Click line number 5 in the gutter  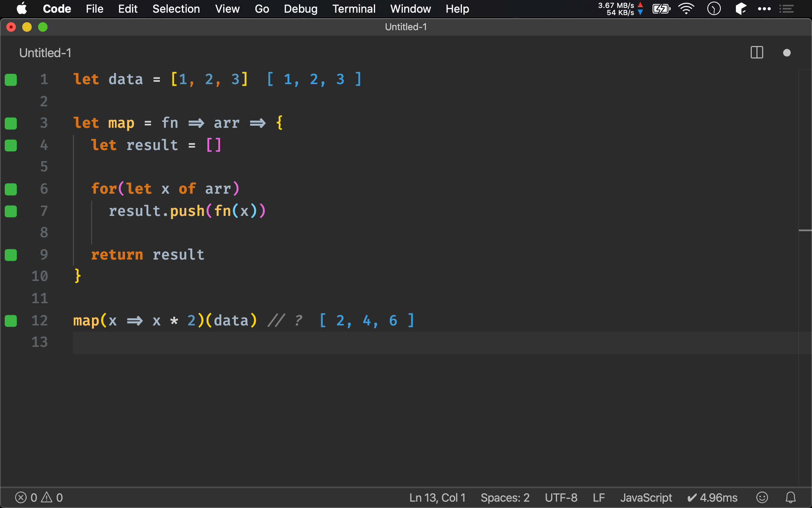[44, 167]
